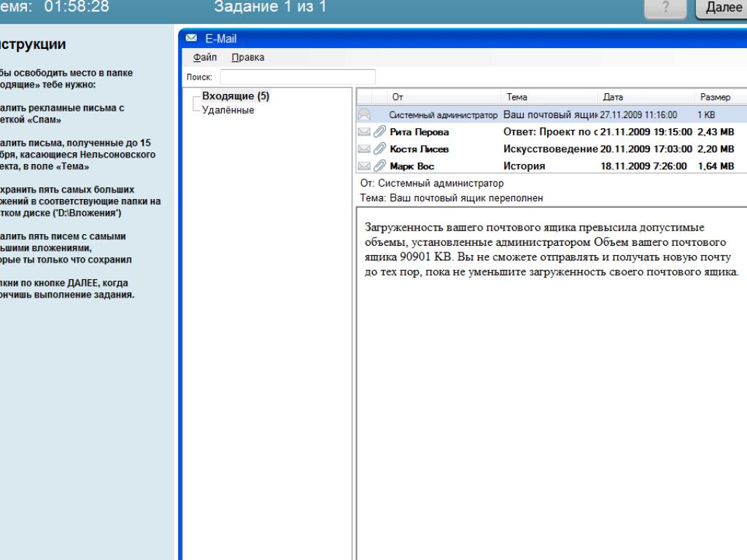Viewport: 747px width, 560px height.
Task: Select the Входящие (5) folder
Action: pos(236,96)
